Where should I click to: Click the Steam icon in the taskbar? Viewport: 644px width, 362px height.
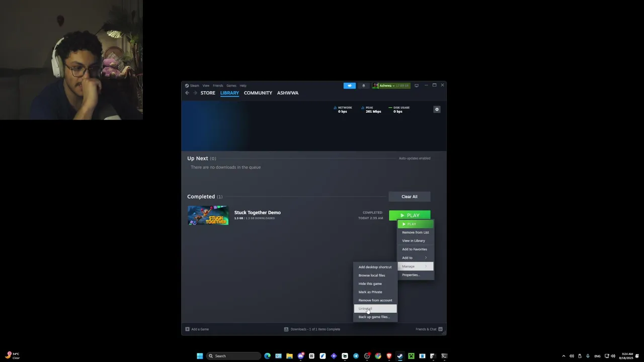400,356
